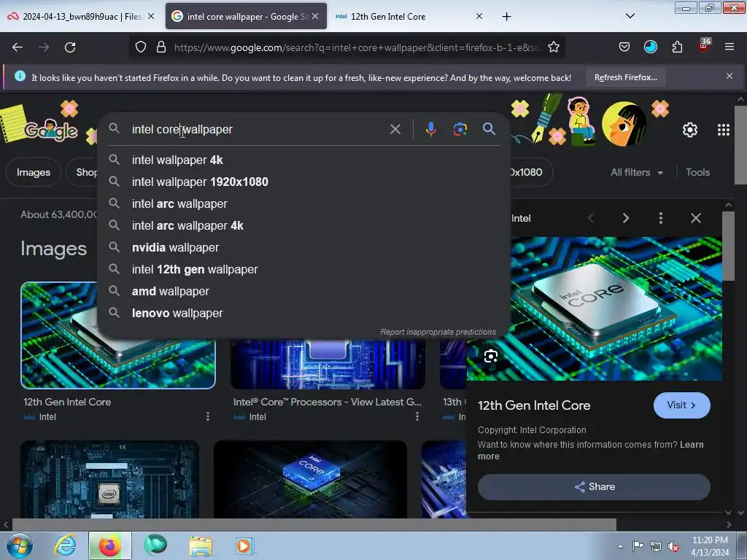Click the page vertical scrollbar thumb

(x=740, y=145)
